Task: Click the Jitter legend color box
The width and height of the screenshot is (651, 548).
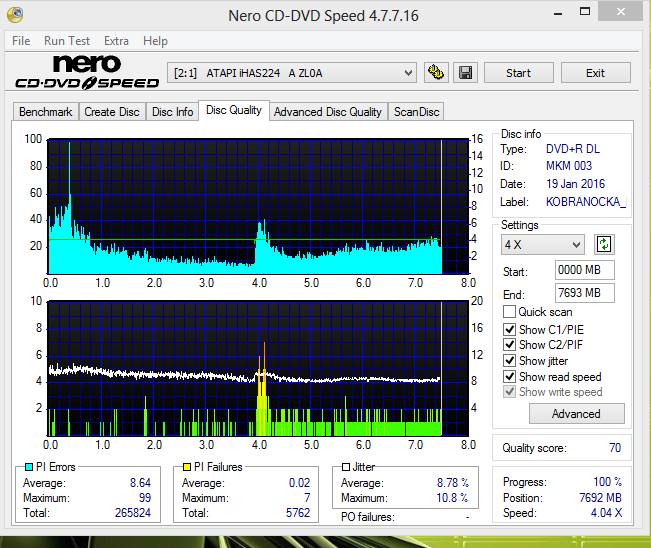Action: click(x=345, y=467)
